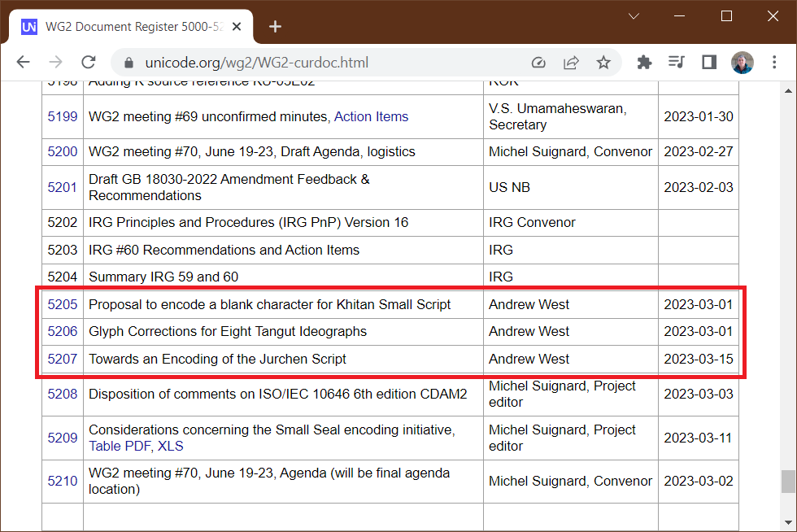797x532 pixels.
Task: Click the scrollbar down arrow
Action: click(788, 522)
